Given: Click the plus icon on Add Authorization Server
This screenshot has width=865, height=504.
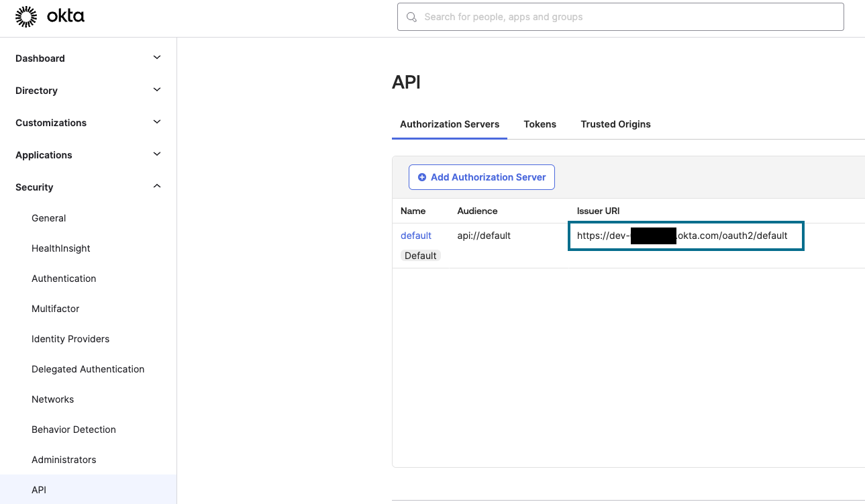Looking at the screenshot, I should 422,177.
